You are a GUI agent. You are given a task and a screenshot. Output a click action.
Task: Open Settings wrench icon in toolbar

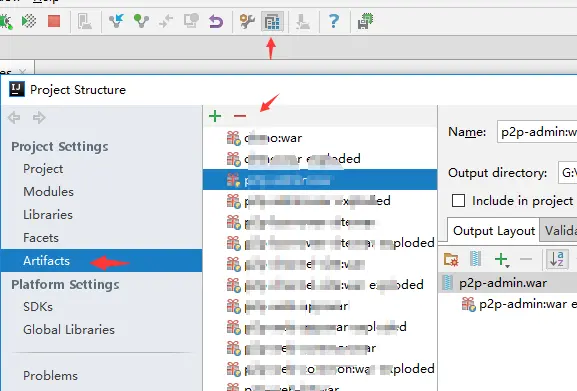click(247, 21)
